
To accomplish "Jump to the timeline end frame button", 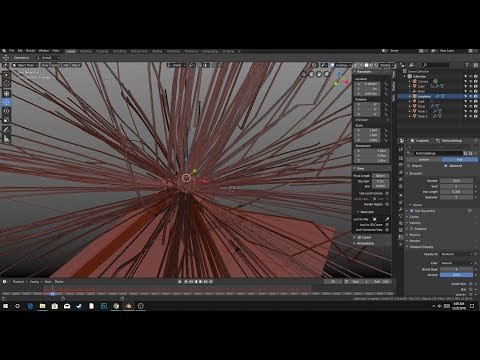I will pyautogui.click(x=211, y=282).
